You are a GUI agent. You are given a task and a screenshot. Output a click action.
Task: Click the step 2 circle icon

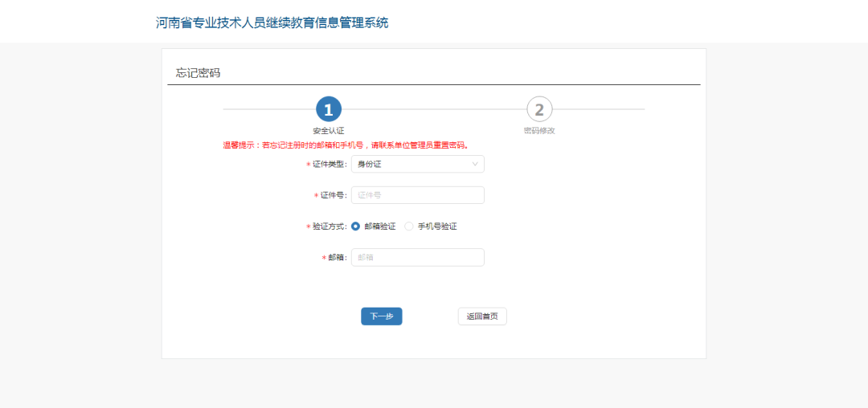539,109
